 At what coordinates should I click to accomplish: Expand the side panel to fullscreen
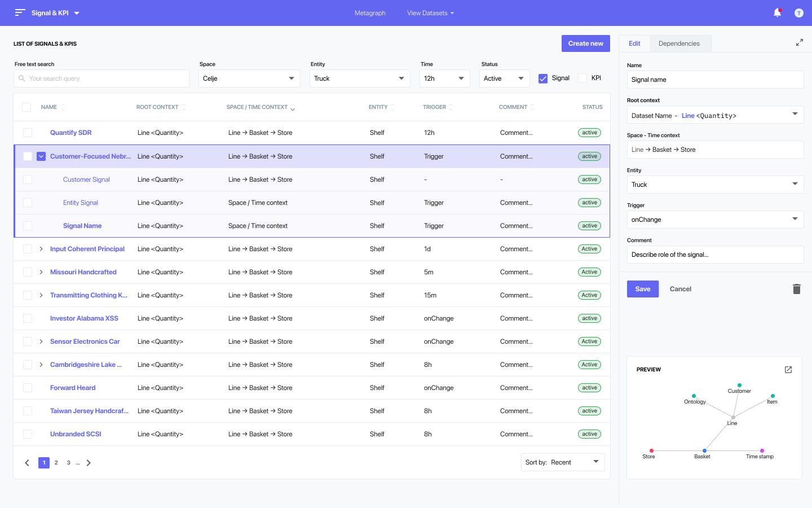(799, 42)
